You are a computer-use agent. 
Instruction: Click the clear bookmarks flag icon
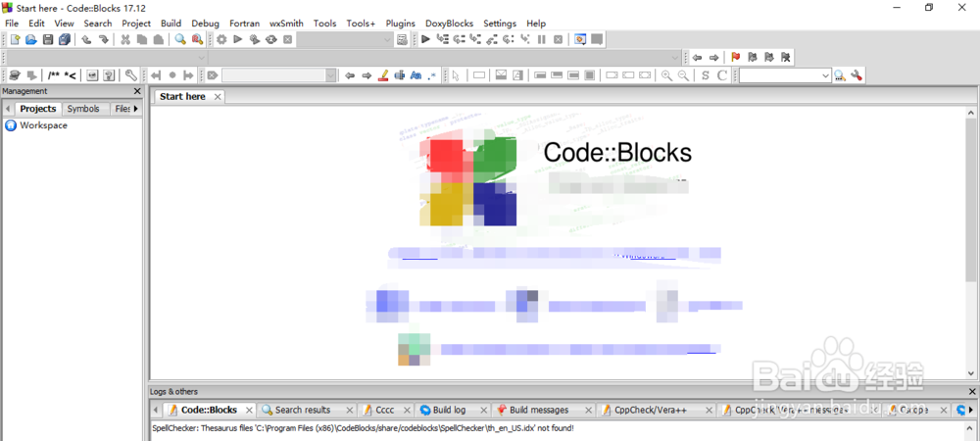[x=786, y=58]
